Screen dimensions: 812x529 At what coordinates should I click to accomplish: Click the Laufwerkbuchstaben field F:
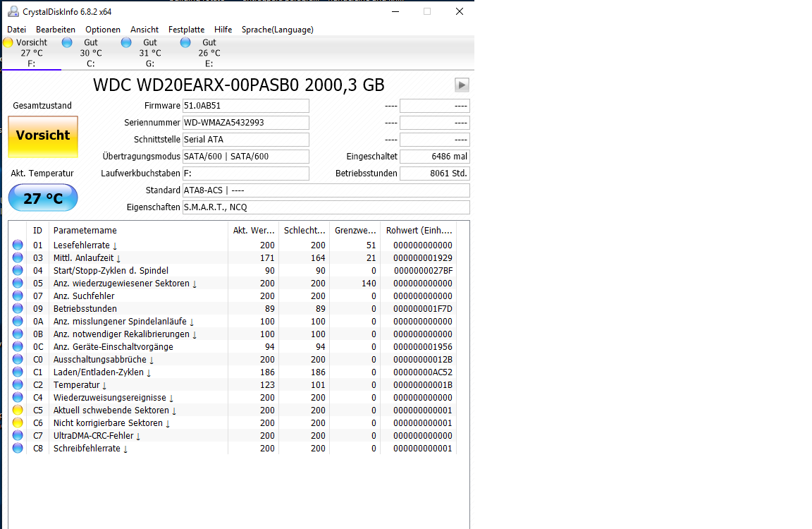[x=245, y=174]
